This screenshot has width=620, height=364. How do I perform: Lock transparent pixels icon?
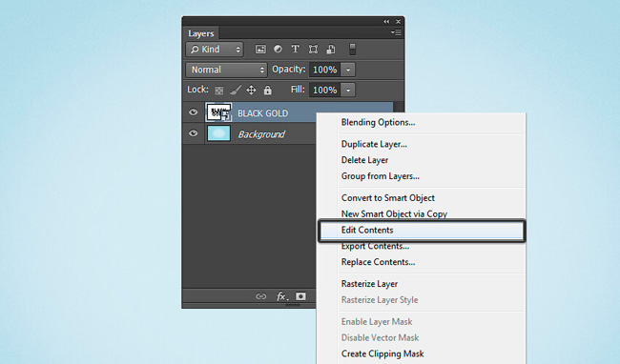218,91
